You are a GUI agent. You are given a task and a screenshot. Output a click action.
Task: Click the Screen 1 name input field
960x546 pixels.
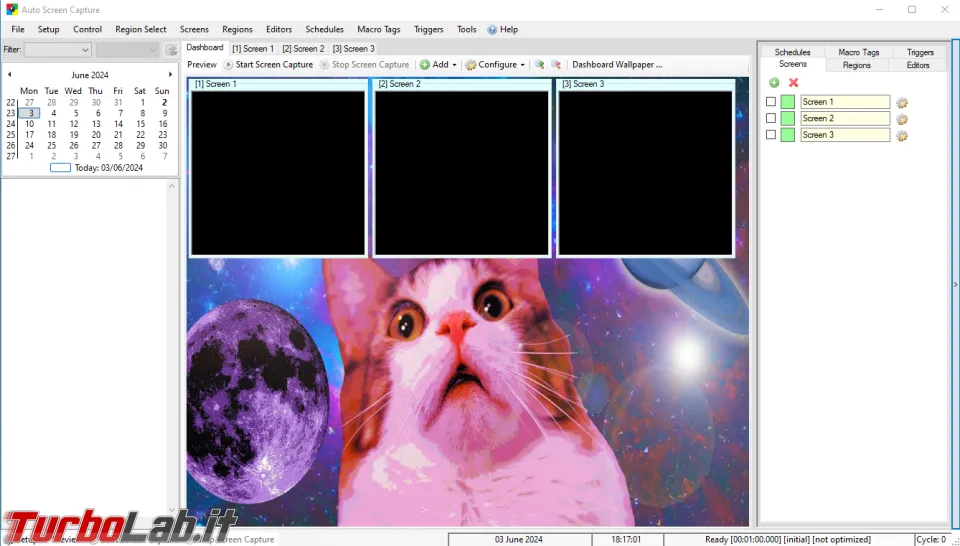pos(845,102)
